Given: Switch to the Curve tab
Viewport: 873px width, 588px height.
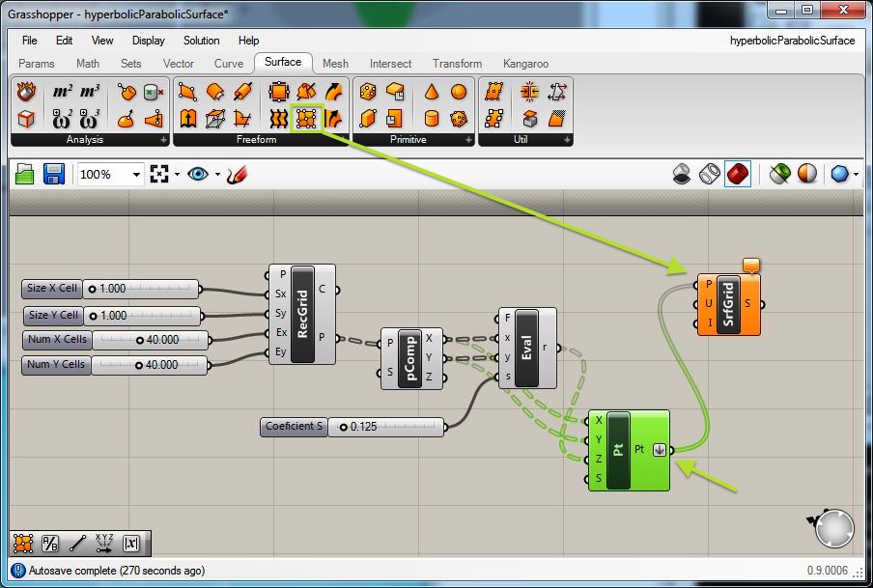Looking at the screenshot, I should click(x=229, y=64).
